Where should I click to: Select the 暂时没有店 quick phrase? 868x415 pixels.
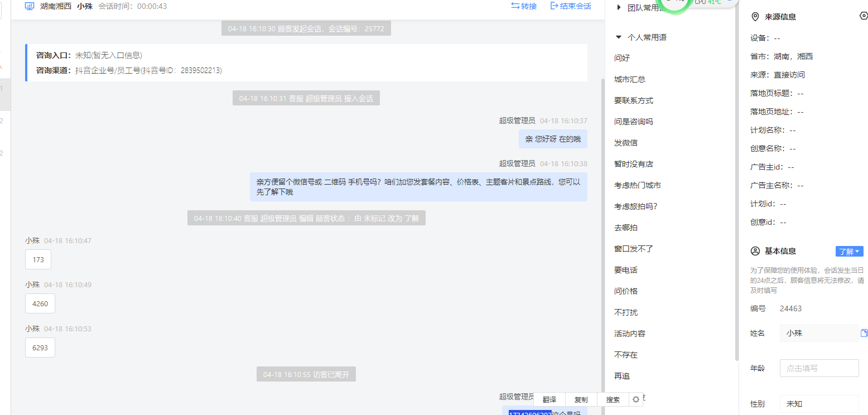[634, 164]
